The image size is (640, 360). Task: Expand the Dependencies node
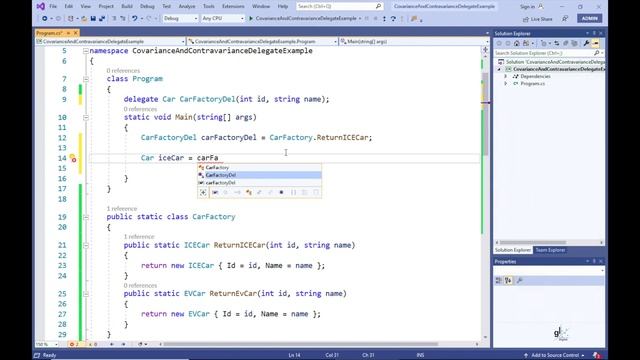tap(505, 76)
